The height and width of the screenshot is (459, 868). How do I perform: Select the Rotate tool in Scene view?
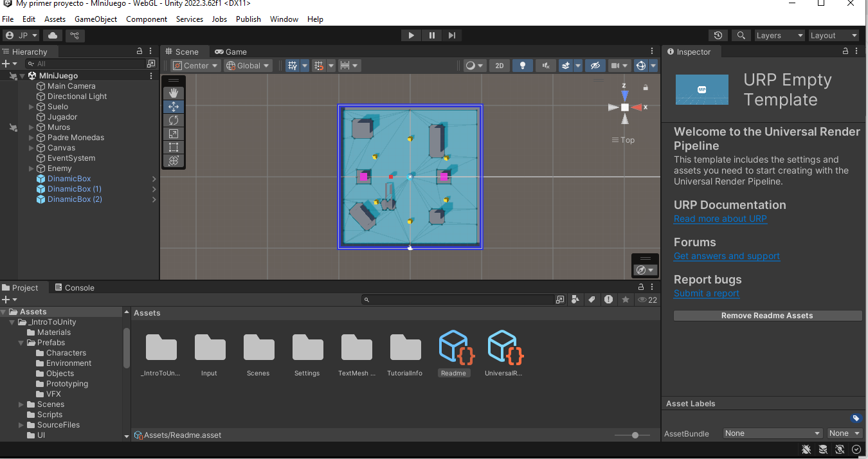(x=173, y=120)
